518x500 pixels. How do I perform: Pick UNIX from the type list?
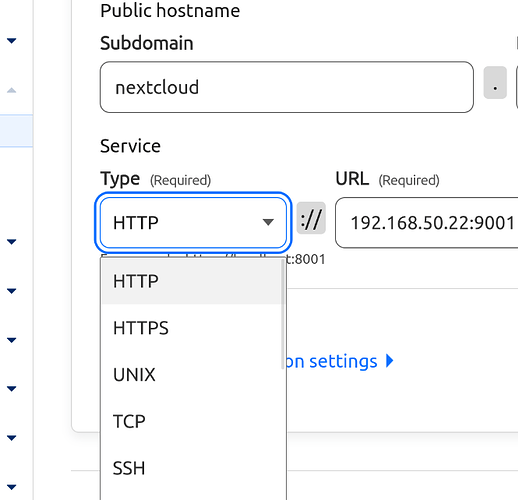point(192,374)
